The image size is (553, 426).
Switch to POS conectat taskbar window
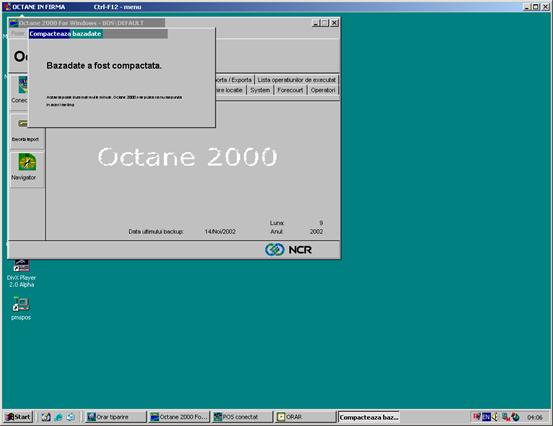[x=242, y=417]
